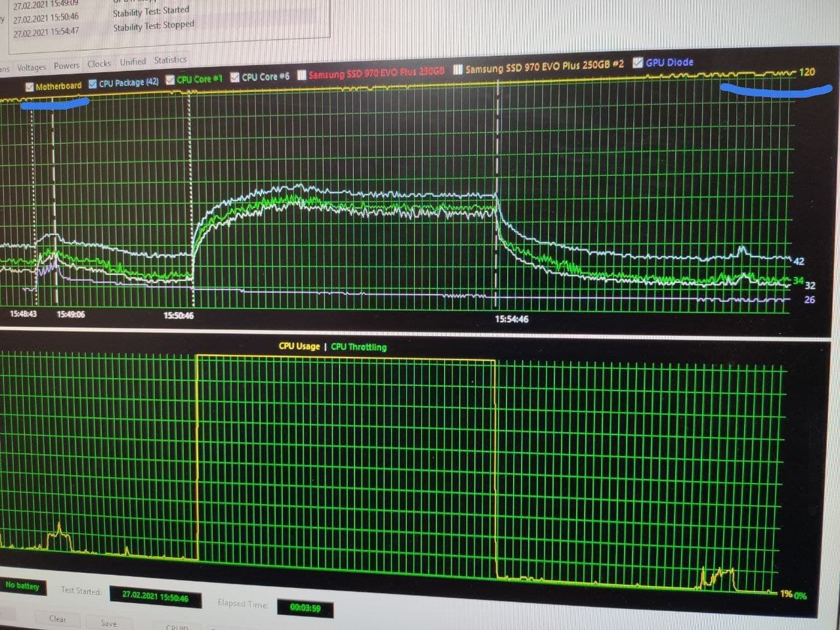840x630 pixels.
Task: Click the 120 value on temperature graph
Action: (807, 72)
